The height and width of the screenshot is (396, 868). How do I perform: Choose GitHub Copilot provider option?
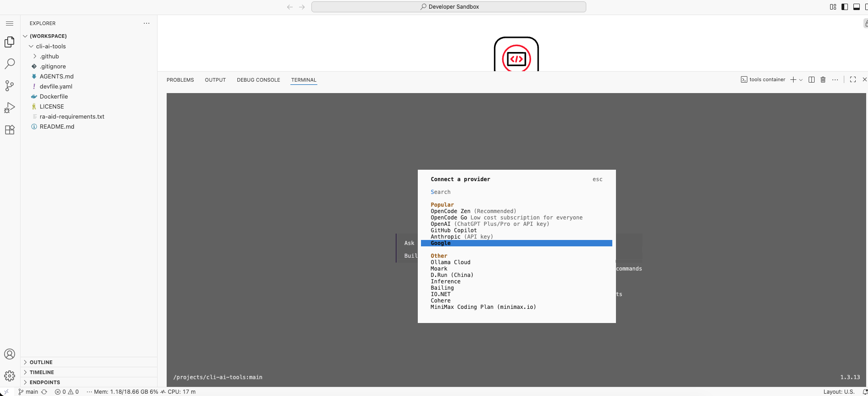coord(453,230)
